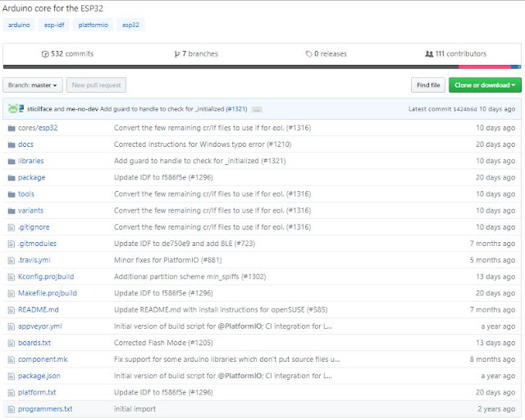This screenshot has width=525, height=420.
Task: Open the Branch: master dropdown
Action: click(33, 85)
